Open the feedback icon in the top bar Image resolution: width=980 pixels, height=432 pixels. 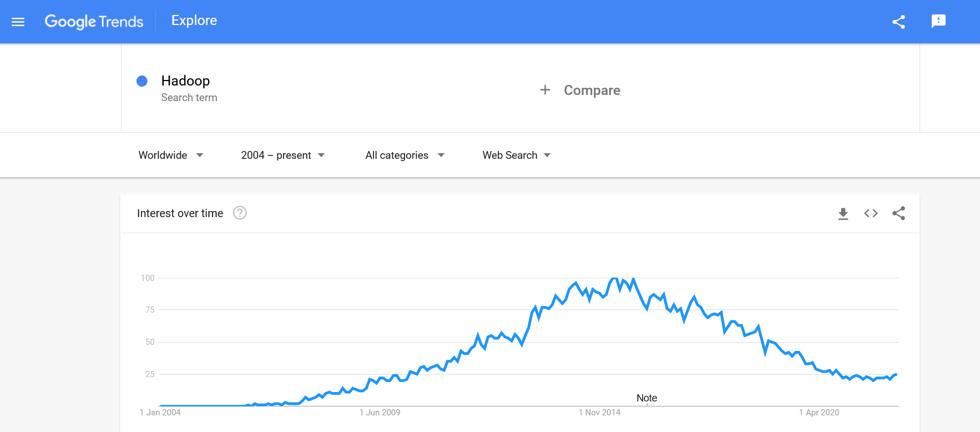click(x=939, y=21)
